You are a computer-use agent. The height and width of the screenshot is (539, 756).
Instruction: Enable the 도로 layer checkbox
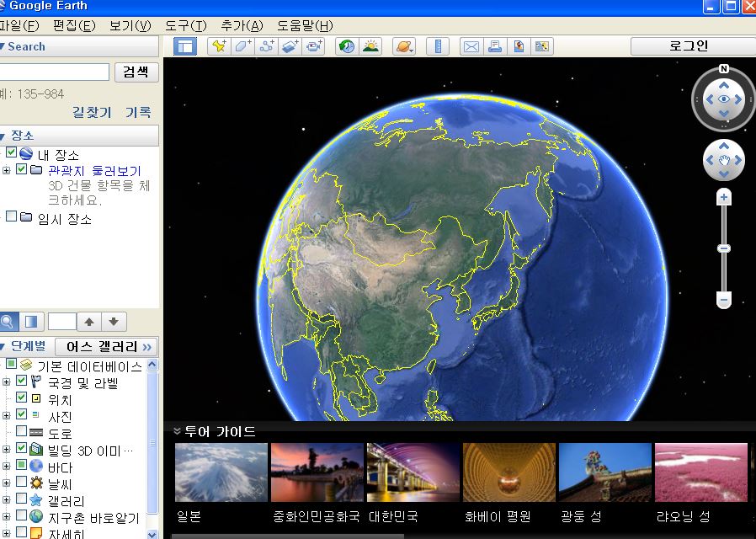coord(21,430)
